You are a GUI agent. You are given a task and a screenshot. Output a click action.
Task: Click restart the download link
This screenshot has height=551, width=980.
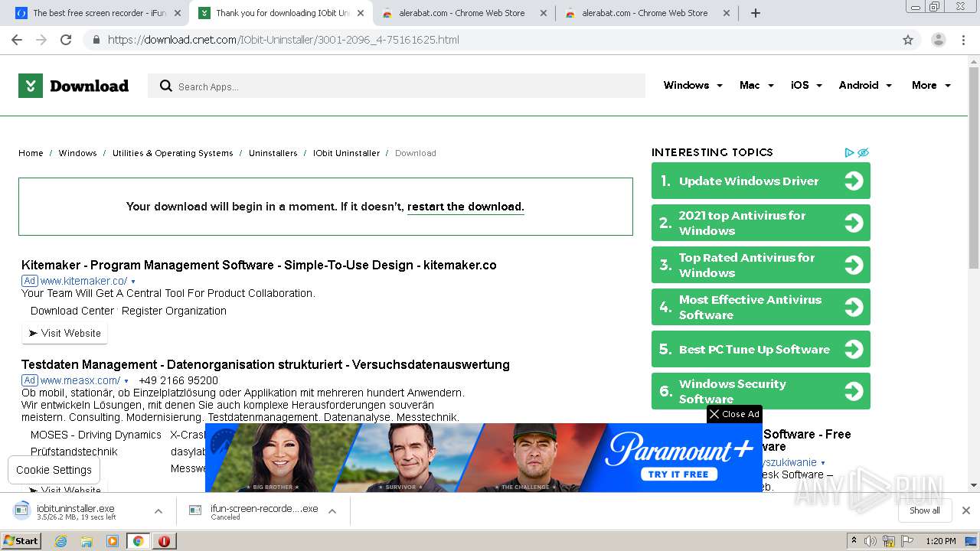tap(465, 207)
